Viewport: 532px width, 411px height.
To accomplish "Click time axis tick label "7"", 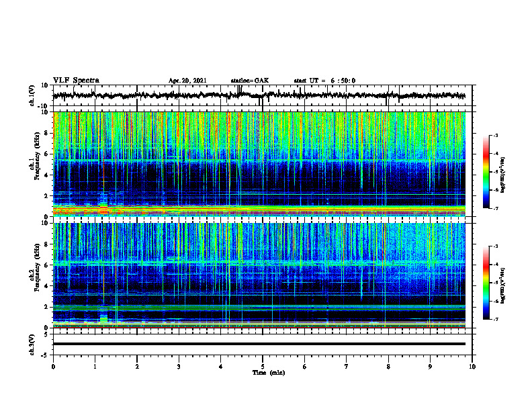I will click(347, 367).
